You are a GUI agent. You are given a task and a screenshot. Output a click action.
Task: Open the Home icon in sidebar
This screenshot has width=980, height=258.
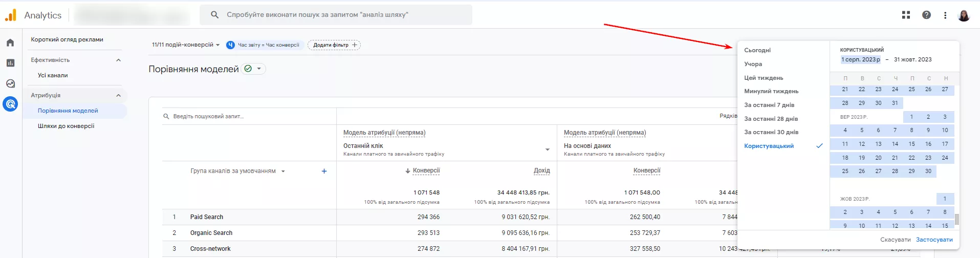(10, 42)
